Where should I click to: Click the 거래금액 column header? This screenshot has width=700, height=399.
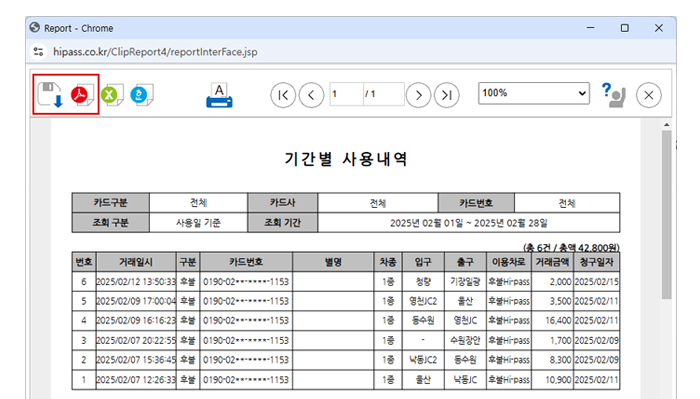click(x=552, y=262)
